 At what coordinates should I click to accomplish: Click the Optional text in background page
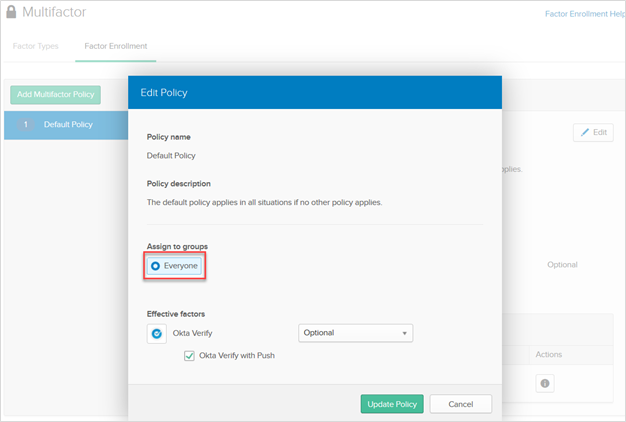pyautogui.click(x=562, y=265)
